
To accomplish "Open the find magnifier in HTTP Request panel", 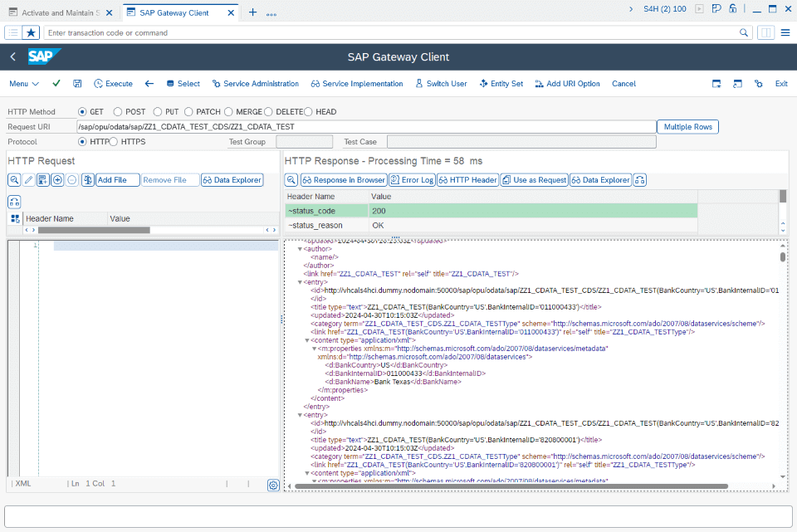I will pos(14,179).
